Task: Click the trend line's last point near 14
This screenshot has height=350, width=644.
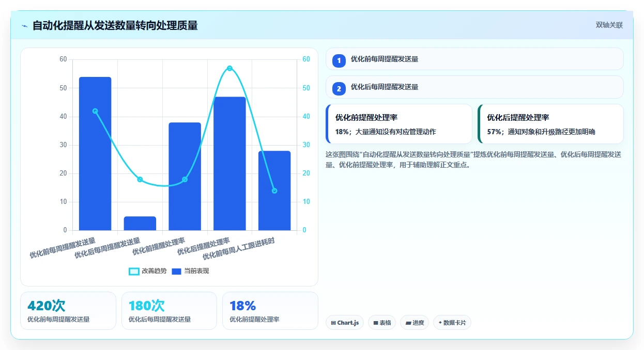Action: (274, 190)
